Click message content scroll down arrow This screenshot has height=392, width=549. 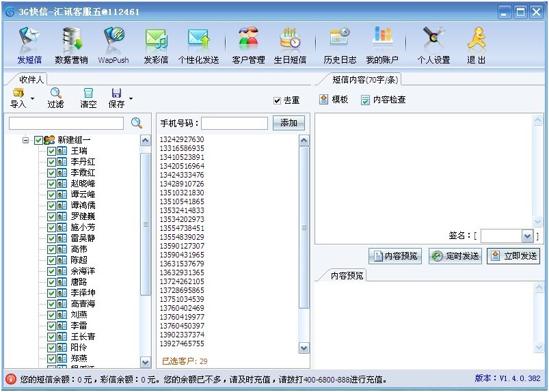[537, 221]
